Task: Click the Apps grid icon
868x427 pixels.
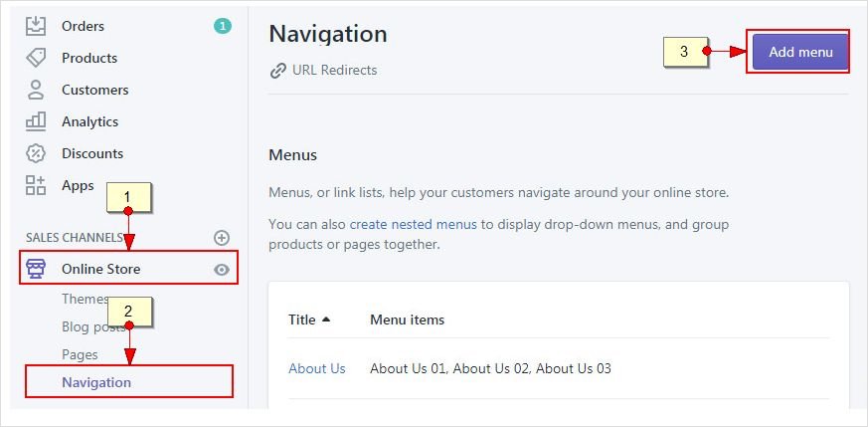Action: pyautogui.click(x=36, y=185)
